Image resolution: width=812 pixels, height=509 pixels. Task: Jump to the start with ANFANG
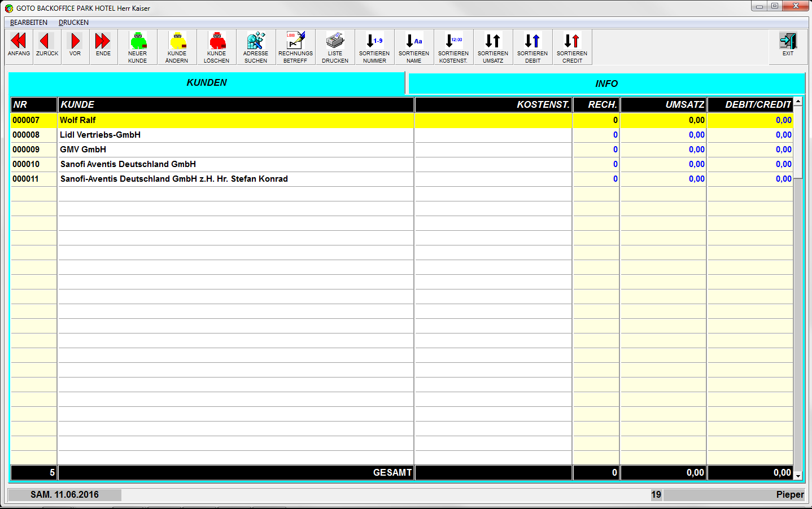(19, 46)
